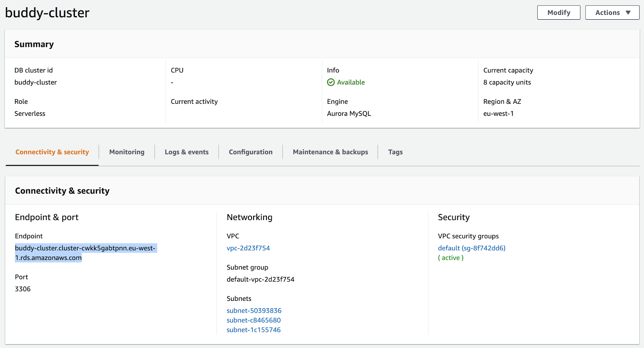This screenshot has height=348, width=644.
Task: Click the port value 3306
Action: [x=23, y=289]
